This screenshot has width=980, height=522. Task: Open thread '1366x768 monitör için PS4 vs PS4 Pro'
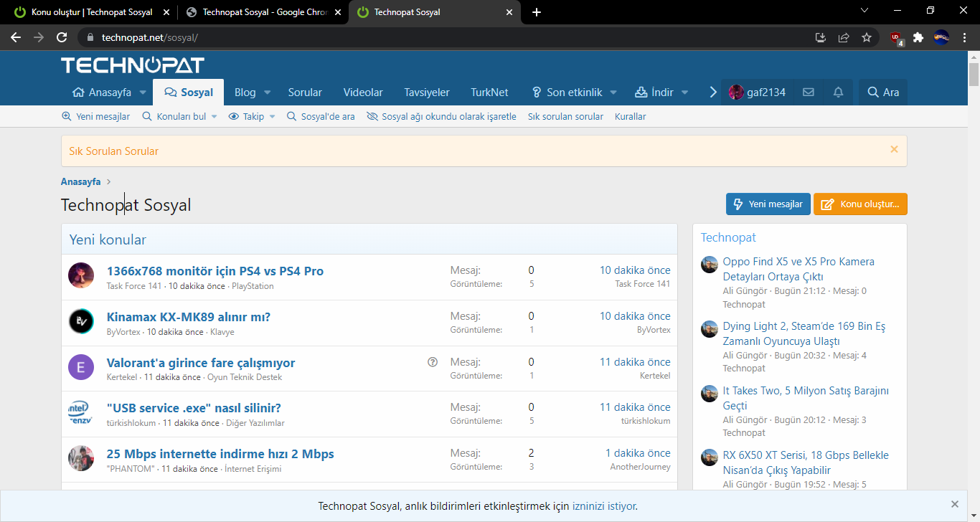click(x=215, y=271)
